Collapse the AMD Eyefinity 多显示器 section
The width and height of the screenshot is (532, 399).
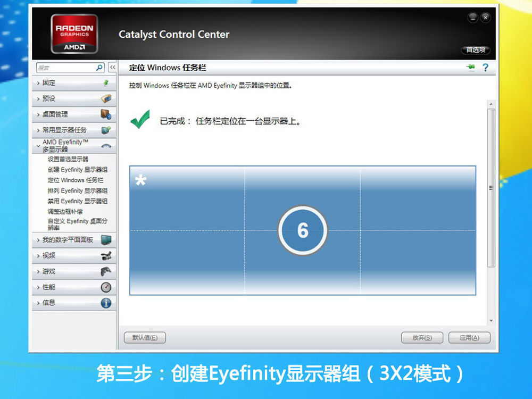[65, 146]
